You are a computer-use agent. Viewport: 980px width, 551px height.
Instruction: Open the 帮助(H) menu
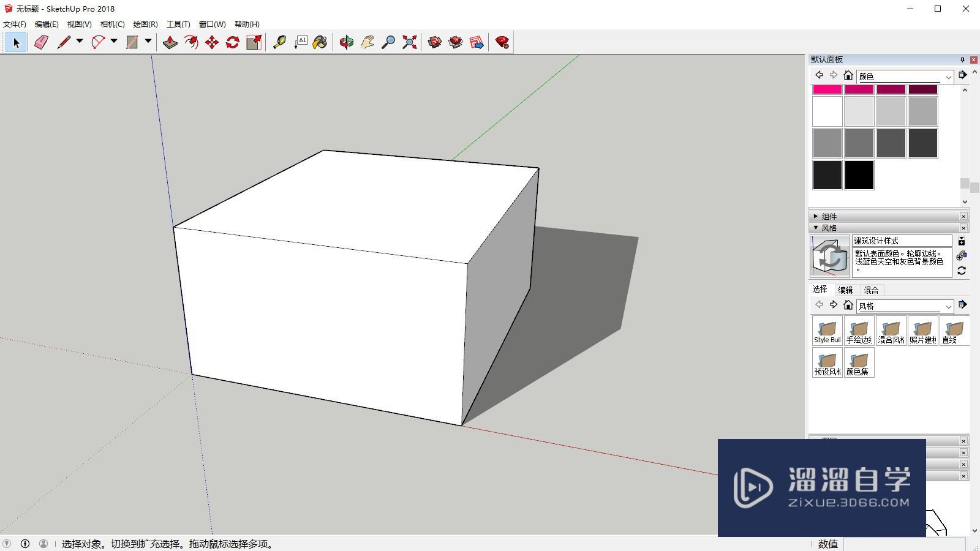coord(247,24)
